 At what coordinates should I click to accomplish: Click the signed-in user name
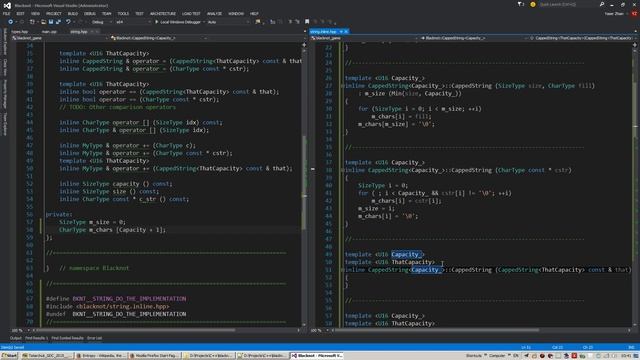coord(613,13)
